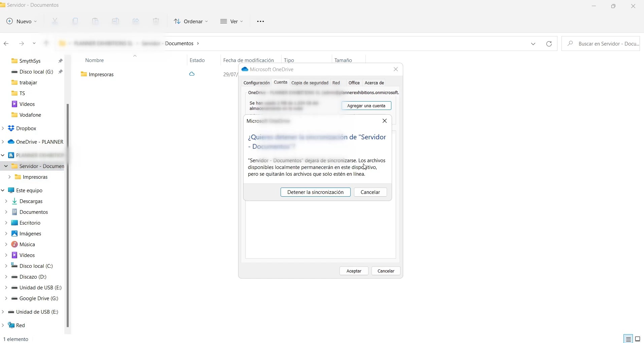Screen dimensions: 644x343
Task: Click the Paste clipboard icon
Action: [x=95, y=21]
